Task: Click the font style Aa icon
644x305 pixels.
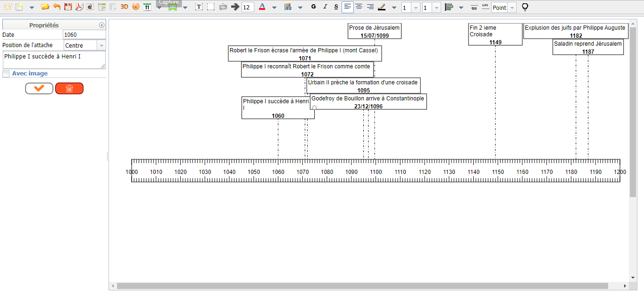Action: (x=288, y=7)
